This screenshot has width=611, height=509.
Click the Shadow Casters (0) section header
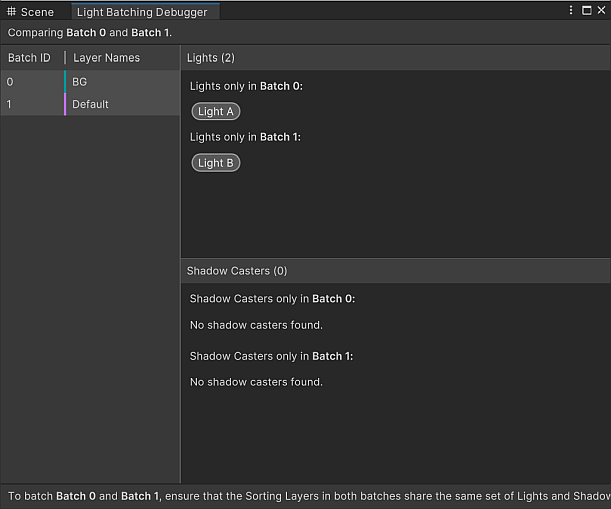pos(237,271)
